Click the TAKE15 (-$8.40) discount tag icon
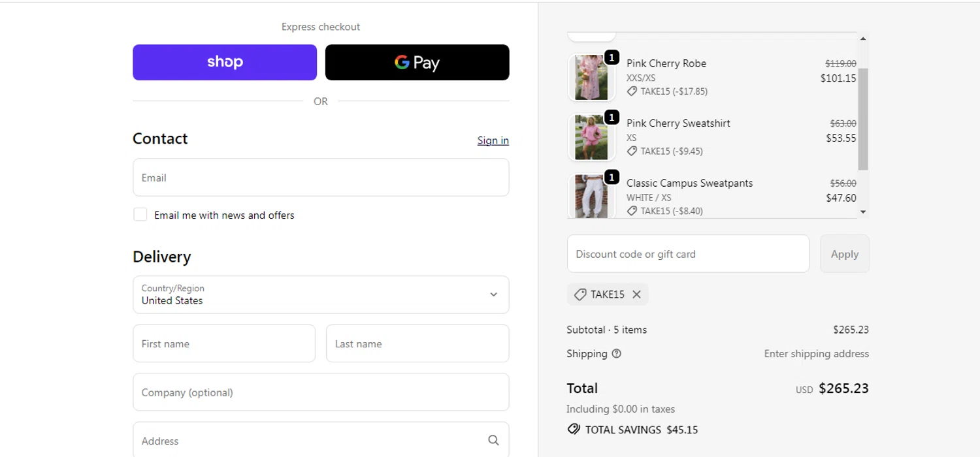Image resolution: width=980 pixels, height=457 pixels. point(632,211)
